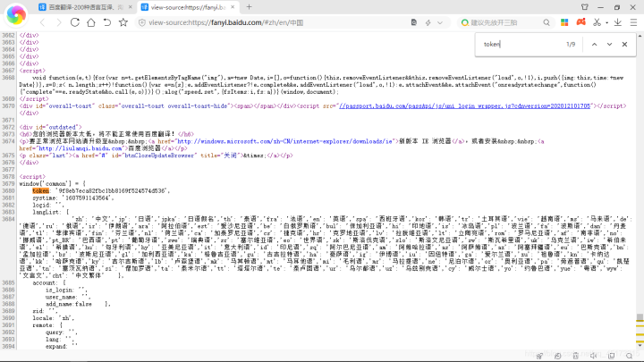Go back to the previous page
This screenshot has width=644, height=362.
42,22
